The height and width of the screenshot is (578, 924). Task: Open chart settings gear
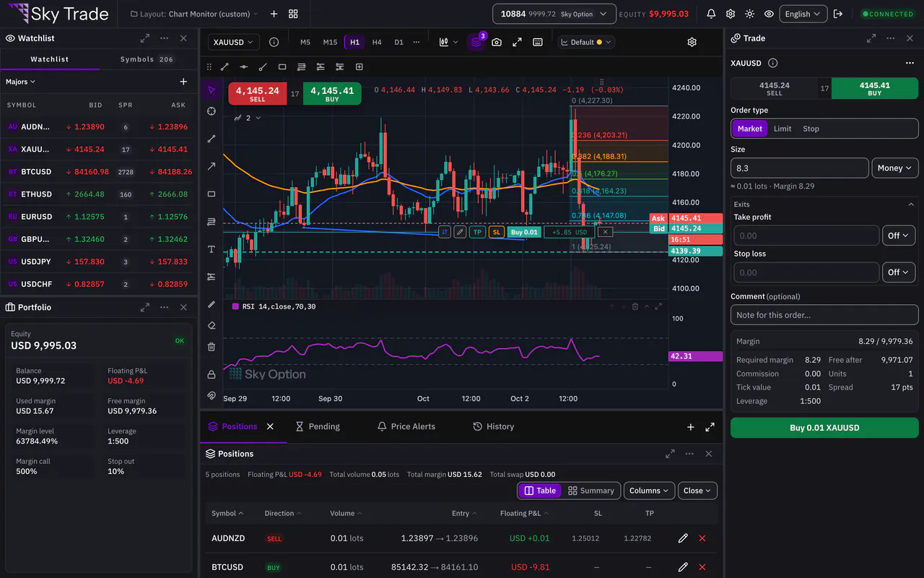coord(692,43)
